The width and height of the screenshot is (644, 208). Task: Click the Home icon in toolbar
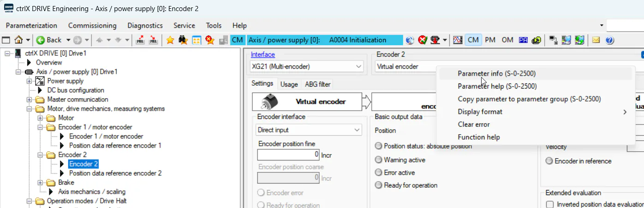(19, 40)
